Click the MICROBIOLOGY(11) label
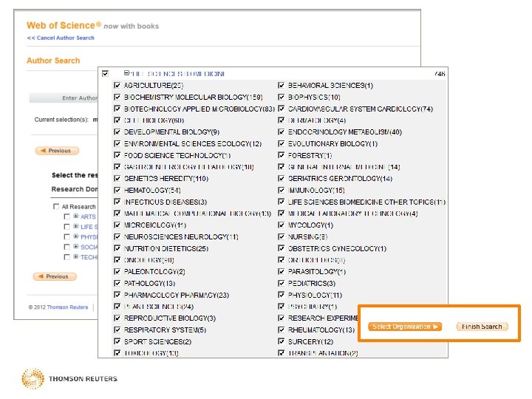532x399 pixels. (155, 225)
